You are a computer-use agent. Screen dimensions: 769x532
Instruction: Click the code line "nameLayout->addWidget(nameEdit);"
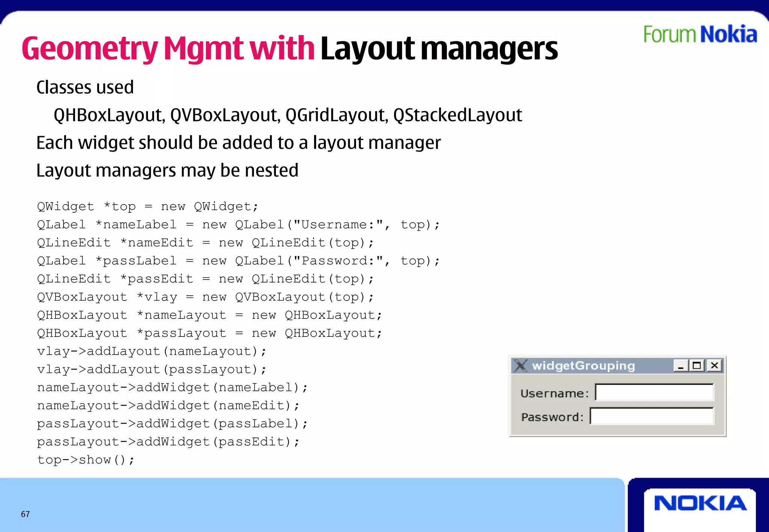(168, 405)
